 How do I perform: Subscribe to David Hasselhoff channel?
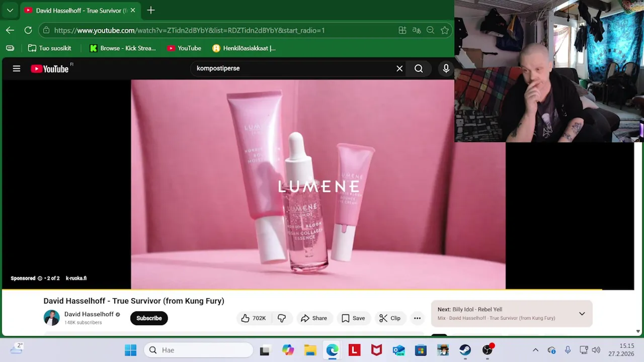tap(149, 318)
